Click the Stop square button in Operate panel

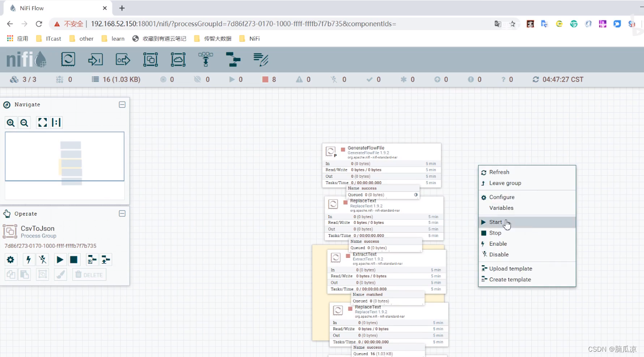click(x=74, y=260)
